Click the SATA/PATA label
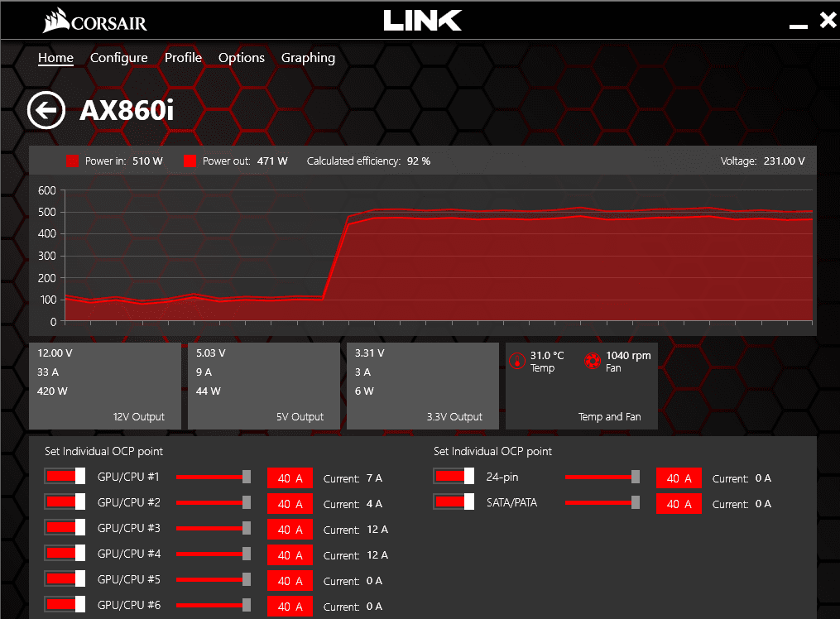 511,502
